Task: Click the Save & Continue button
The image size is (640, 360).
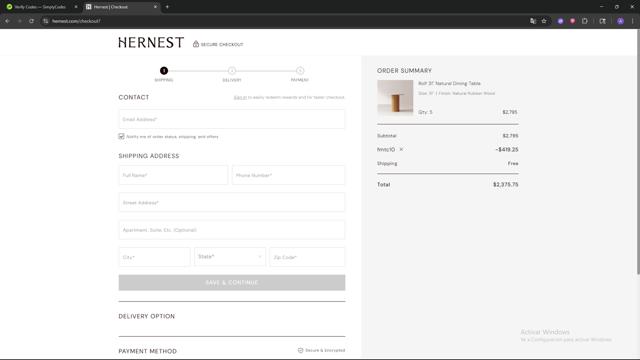Action: [232, 282]
